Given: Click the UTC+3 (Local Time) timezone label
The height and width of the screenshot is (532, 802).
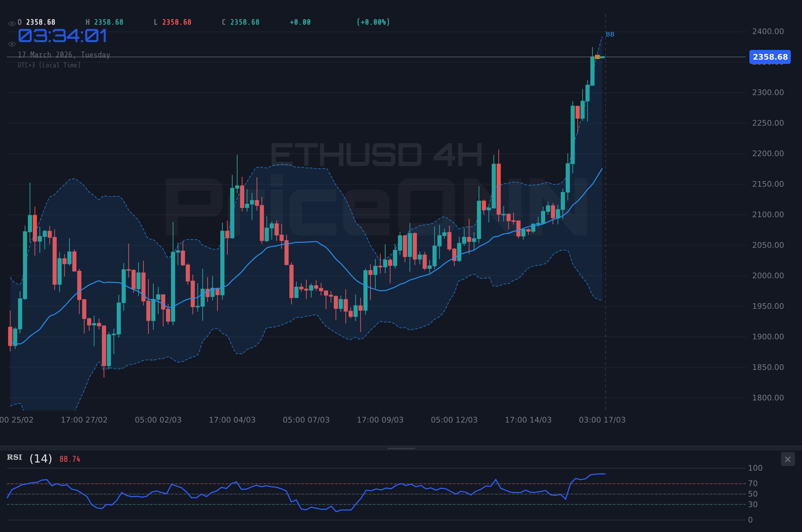Looking at the screenshot, I should tap(49, 65).
